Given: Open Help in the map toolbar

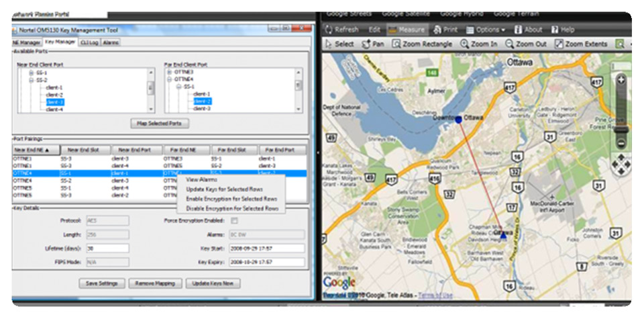Looking at the screenshot, I should pos(563,30).
